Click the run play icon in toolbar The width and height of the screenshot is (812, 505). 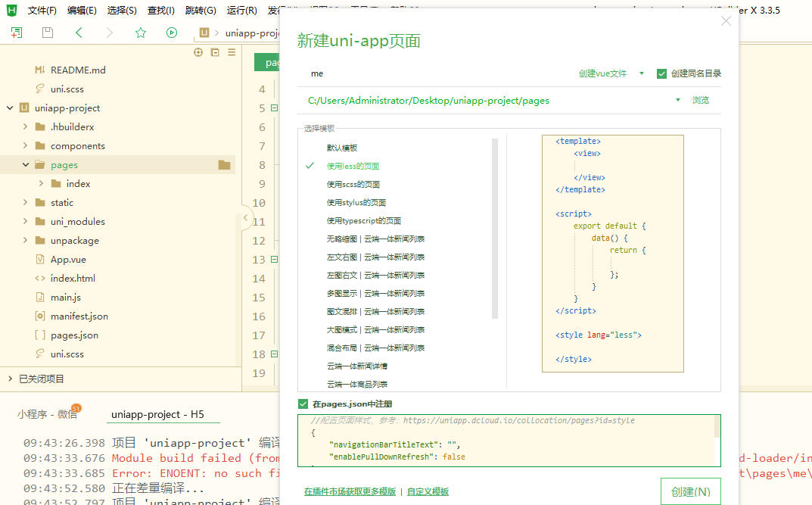pyautogui.click(x=172, y=33)
